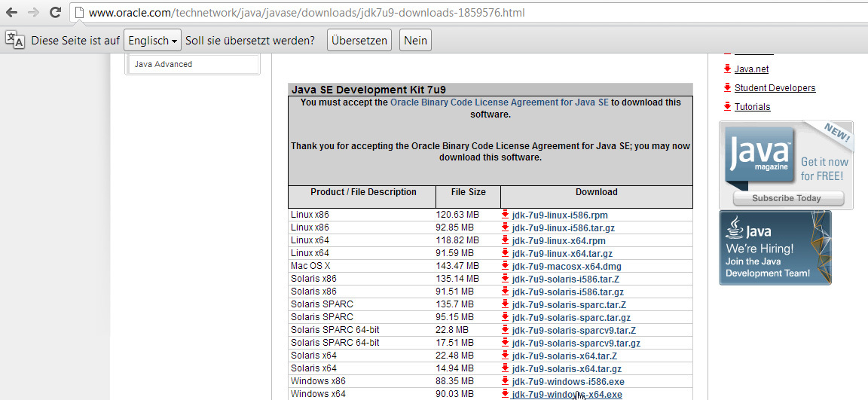Click red download arrow for jdk-7u9-linux-i586.tar.gz

(x=505, y=227)
